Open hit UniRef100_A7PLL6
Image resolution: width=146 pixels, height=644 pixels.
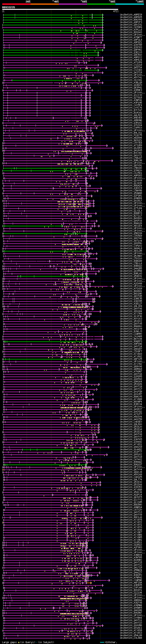point(131,30)
